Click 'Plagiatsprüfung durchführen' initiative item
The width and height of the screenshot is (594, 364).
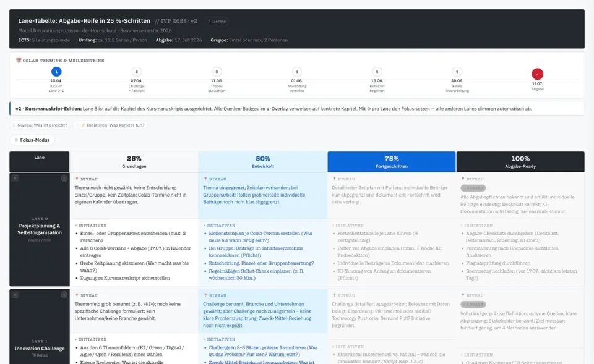[x=497, y=263]
